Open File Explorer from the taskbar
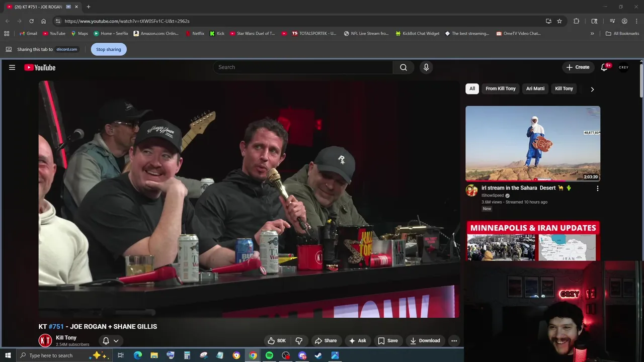644x362 pixels. (154, 355)
